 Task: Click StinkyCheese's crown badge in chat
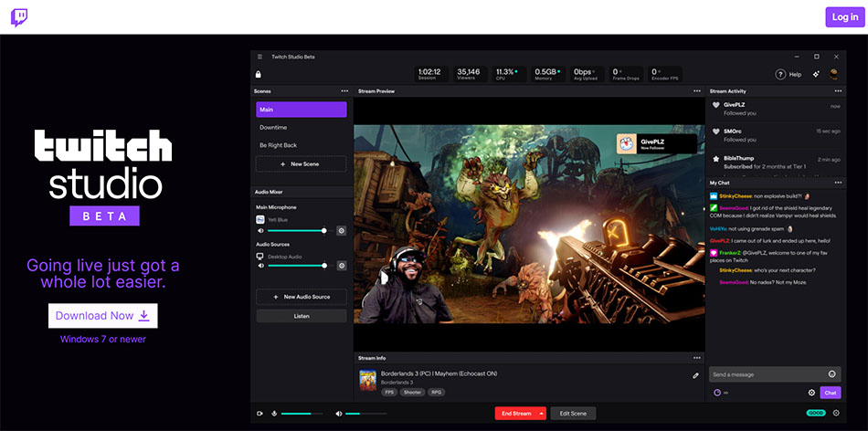714,195
